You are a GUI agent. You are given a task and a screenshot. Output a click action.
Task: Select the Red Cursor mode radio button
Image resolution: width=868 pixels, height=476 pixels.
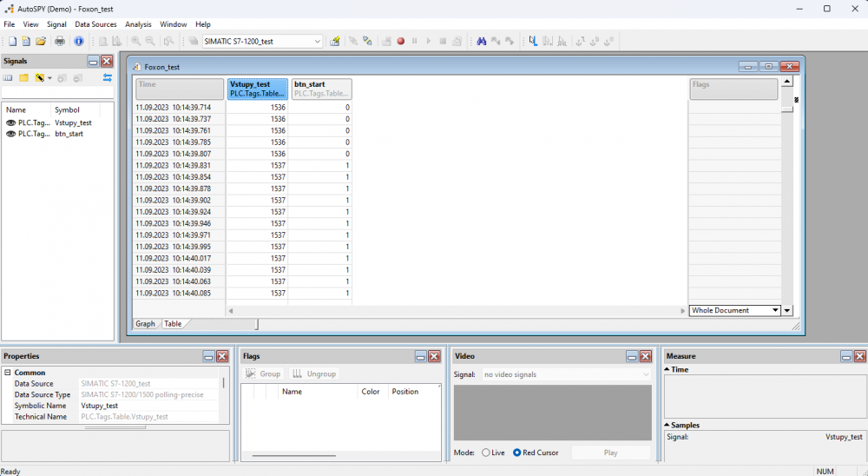[516, 453]
